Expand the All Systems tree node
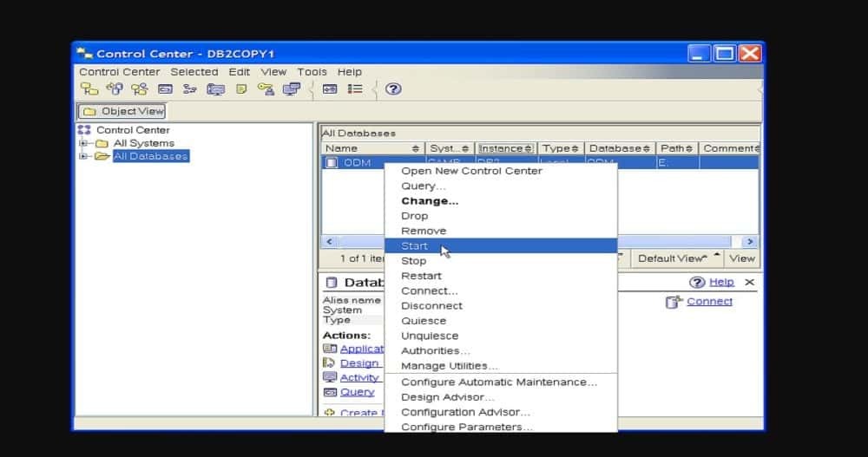Image resolution: width=868 pixels, height=457 pixels. pyautogui.click(x=84, y=143)
